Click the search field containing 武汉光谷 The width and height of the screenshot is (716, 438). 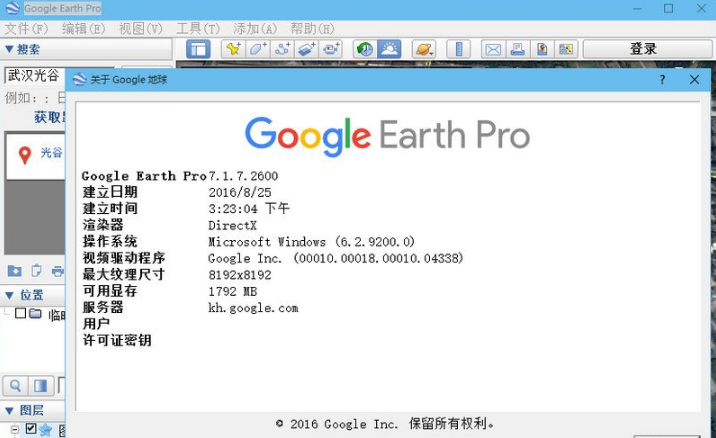35,75
